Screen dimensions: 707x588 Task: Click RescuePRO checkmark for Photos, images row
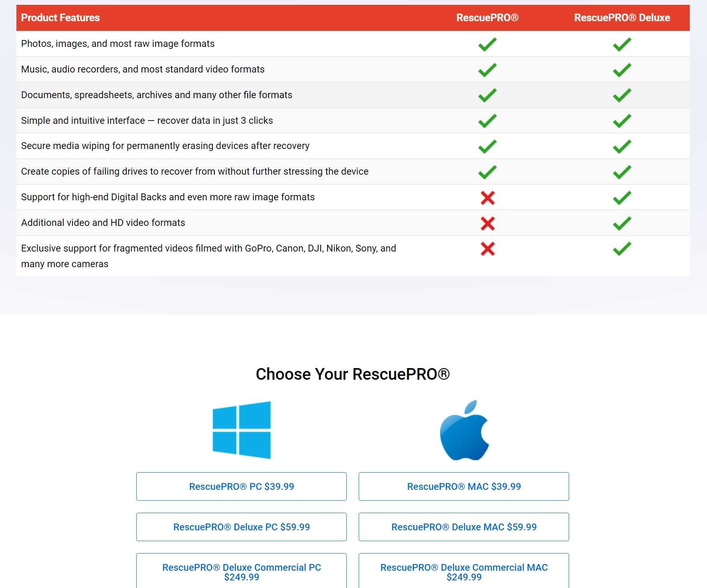(x=487, y=44)
